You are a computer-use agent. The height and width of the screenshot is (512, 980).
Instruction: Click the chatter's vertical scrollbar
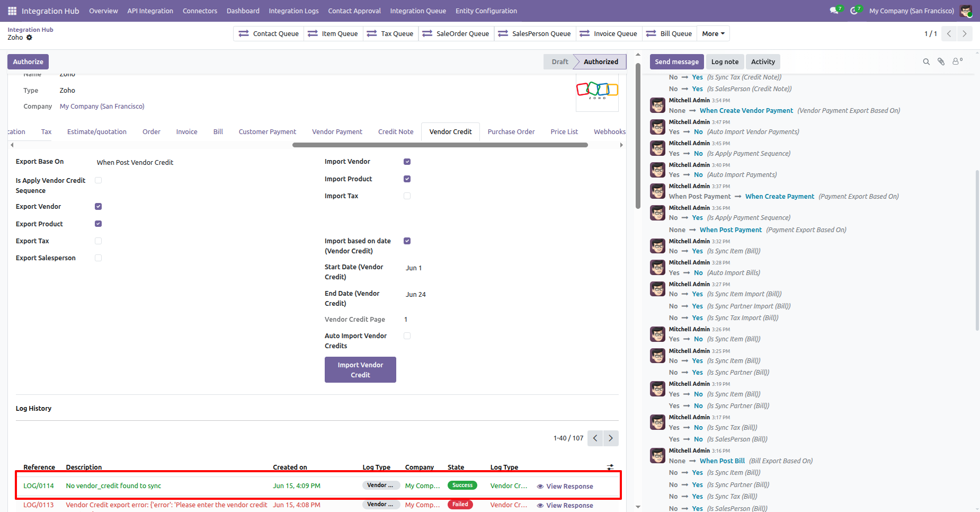click(977, 250)
